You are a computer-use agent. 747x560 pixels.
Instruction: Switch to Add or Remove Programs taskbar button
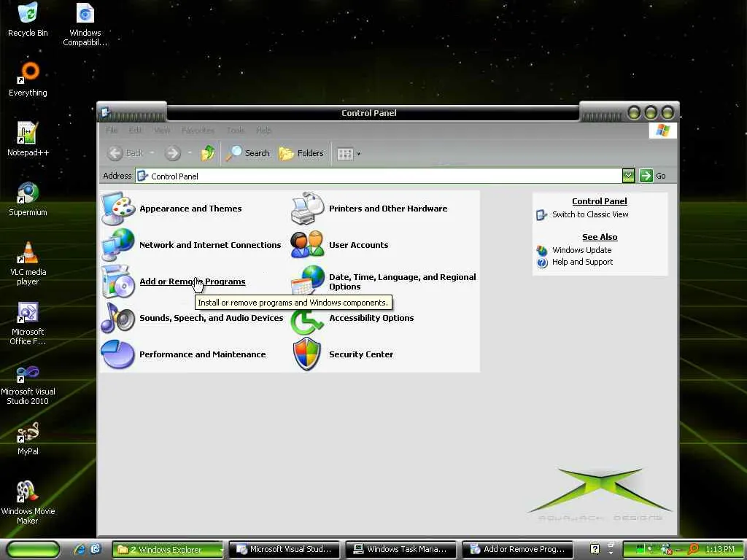coord(517,550)
